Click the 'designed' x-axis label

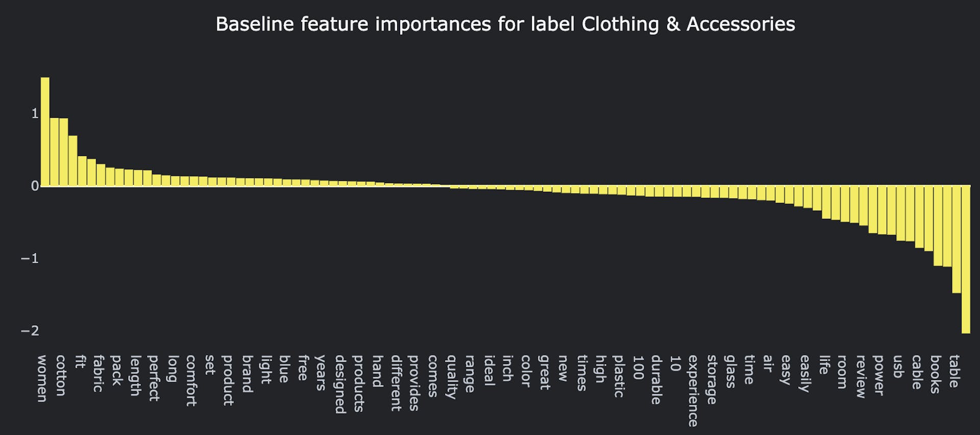pyautogui.click(x=340, y=383)
